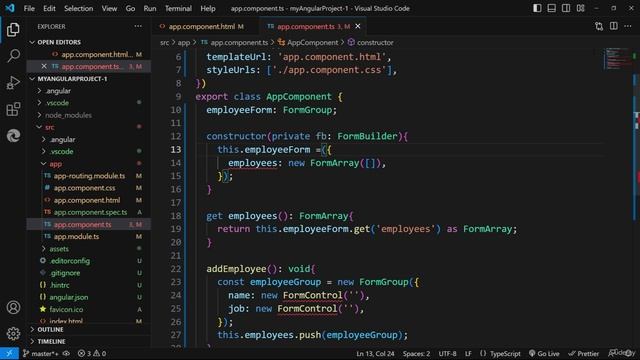Open app.component.spec.ts file
Screen dimensions: 640x360
point(89,212)
